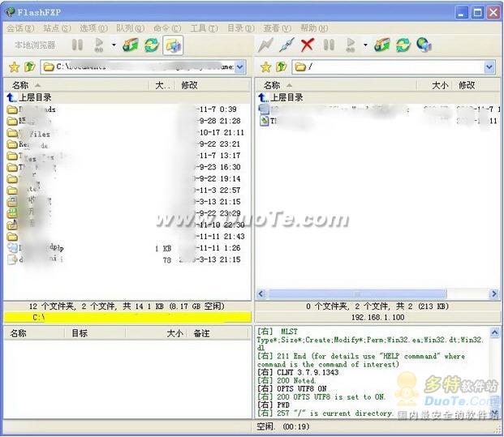Select the second remote file starting with T

click(378, 121)
